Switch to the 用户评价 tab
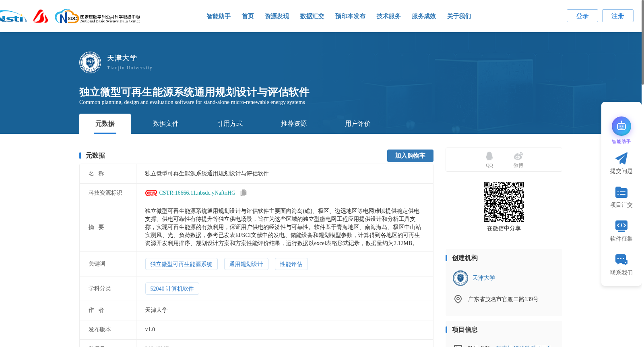Image resolution: width=644 pixels, height=347 pixels. 358,124
